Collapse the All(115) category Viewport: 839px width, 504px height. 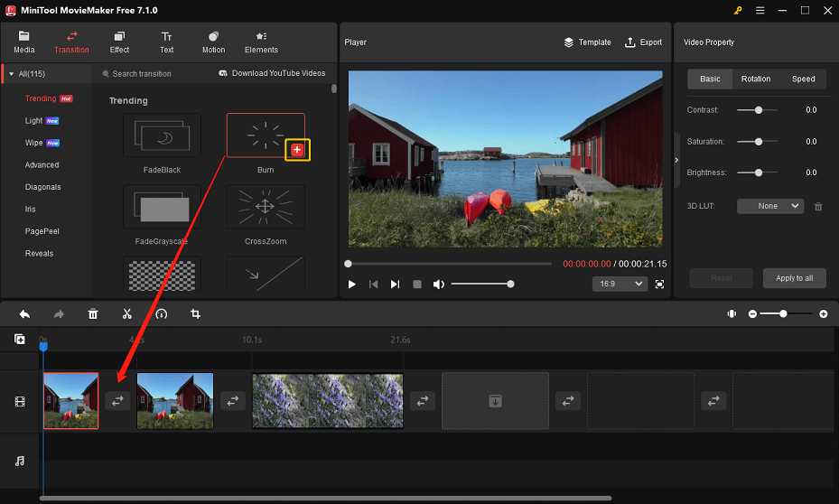11,74
